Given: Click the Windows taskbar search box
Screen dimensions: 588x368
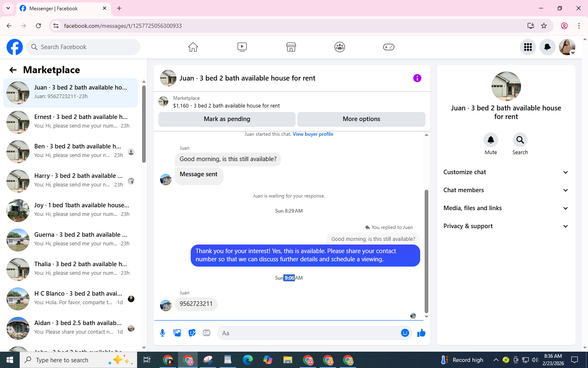Looking at the screenshot, I should click(x=78, y=360).
